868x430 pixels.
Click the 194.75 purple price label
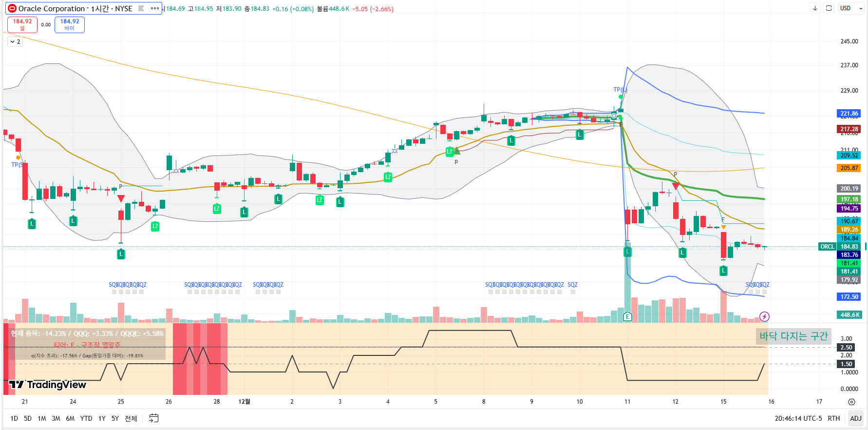849,209
